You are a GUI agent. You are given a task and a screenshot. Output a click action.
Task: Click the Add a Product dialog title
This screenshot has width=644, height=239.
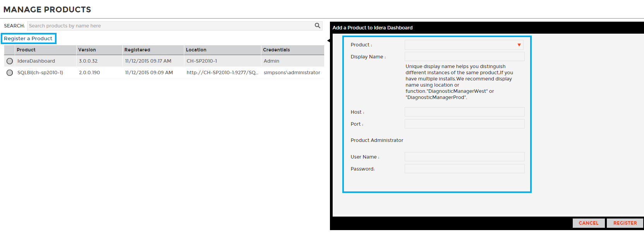(x=373, y=28)
